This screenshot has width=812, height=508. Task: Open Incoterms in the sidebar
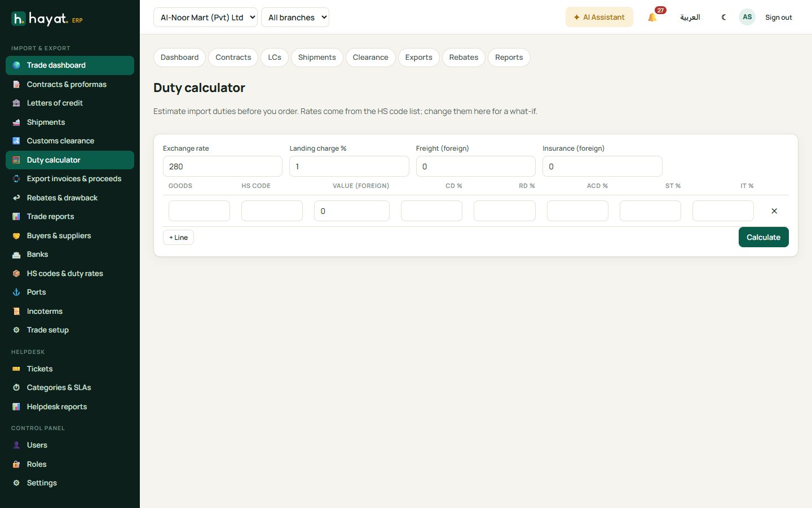[x=70, y=312]
